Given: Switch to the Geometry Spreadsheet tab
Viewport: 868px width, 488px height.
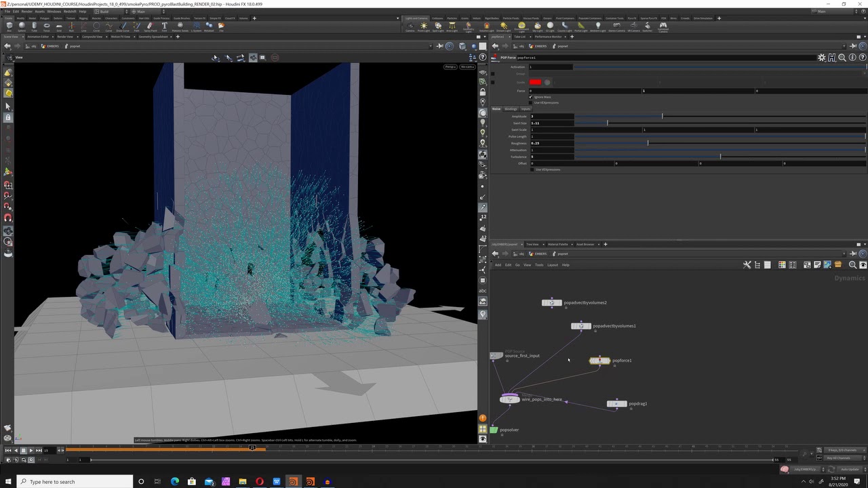Looking at the screenshot, I should click(153, 37).
